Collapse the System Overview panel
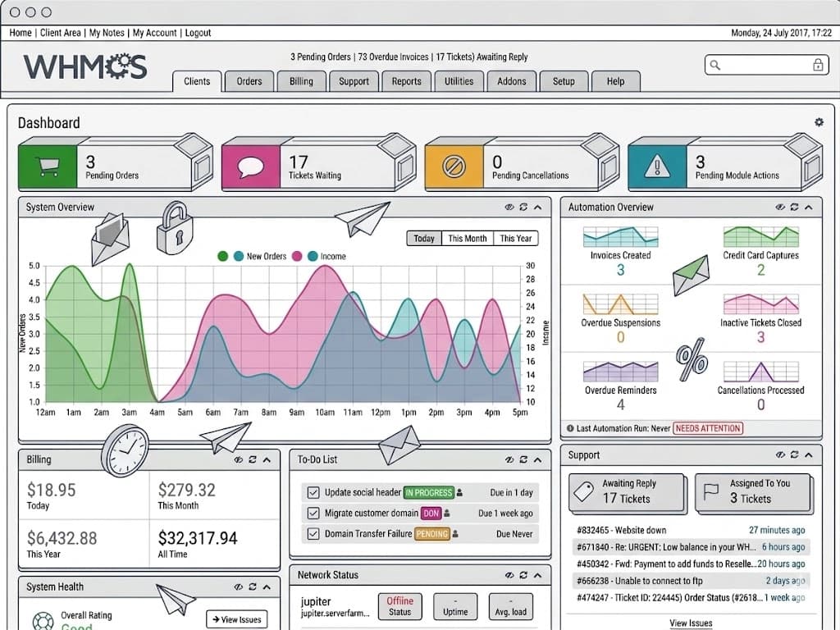This screenshot has width=840, height=630. click(x=538, y=207)
